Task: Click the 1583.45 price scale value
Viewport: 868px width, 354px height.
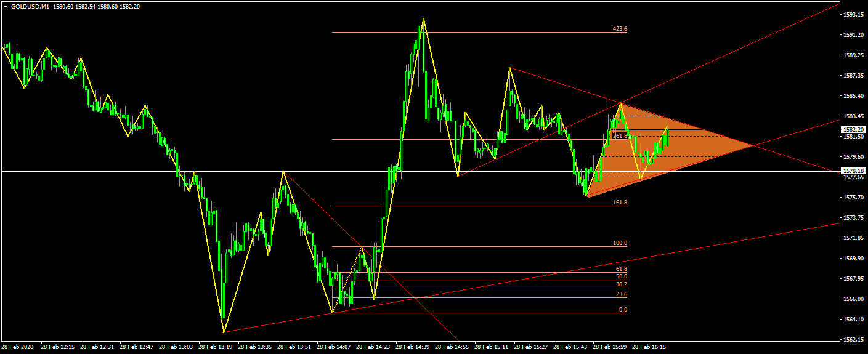Action: click(x=853, y=116)
